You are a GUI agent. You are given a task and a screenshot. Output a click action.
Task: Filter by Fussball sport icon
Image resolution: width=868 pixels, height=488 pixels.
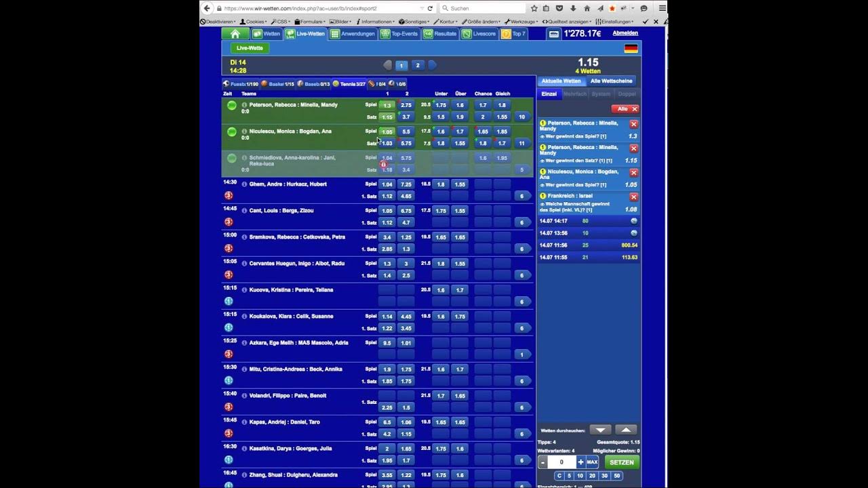pos(241,84)
